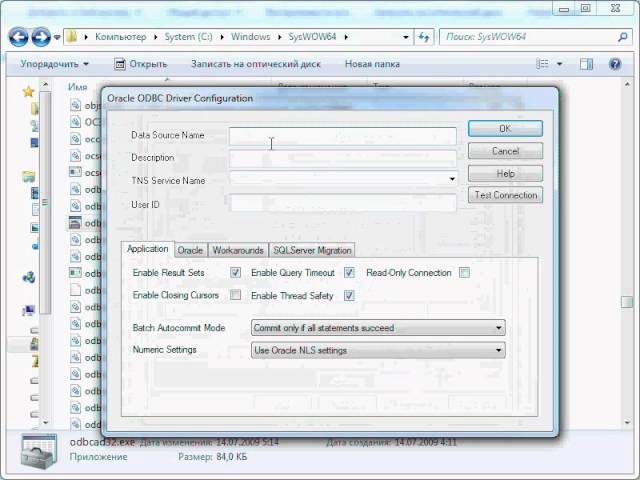Click the Description text field
Viewport: 640px width, 480px height.
pos(342,158)
